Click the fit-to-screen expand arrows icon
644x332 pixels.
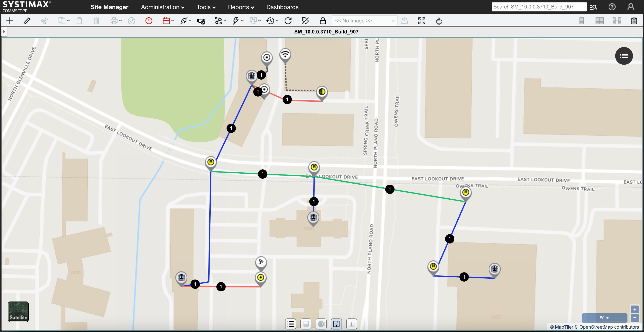click(x=421, y=21)
